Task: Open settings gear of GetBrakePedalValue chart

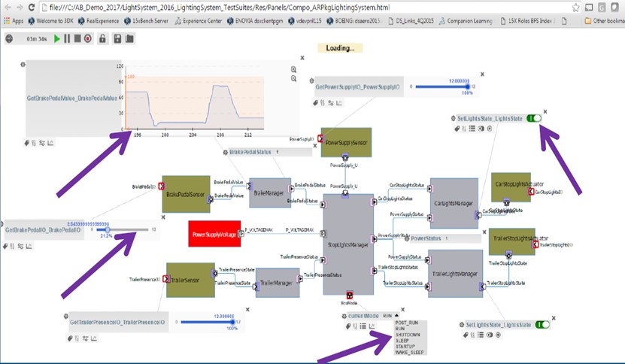Action: click(x=23, y=64)
